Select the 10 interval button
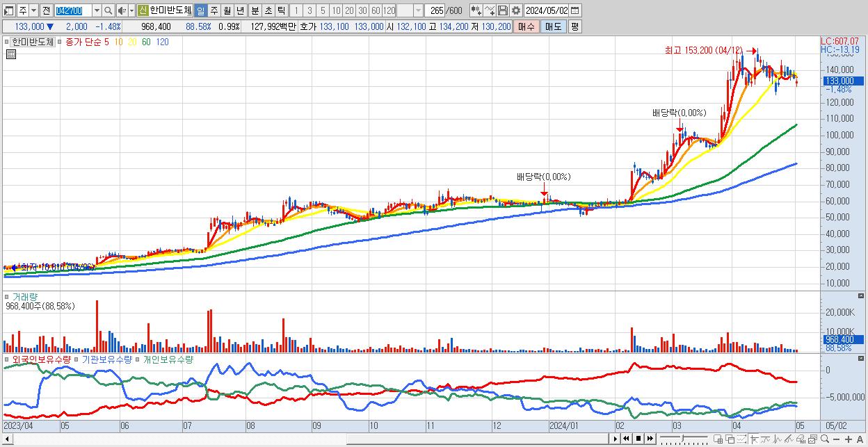868x447 pixels. (336, 10)
